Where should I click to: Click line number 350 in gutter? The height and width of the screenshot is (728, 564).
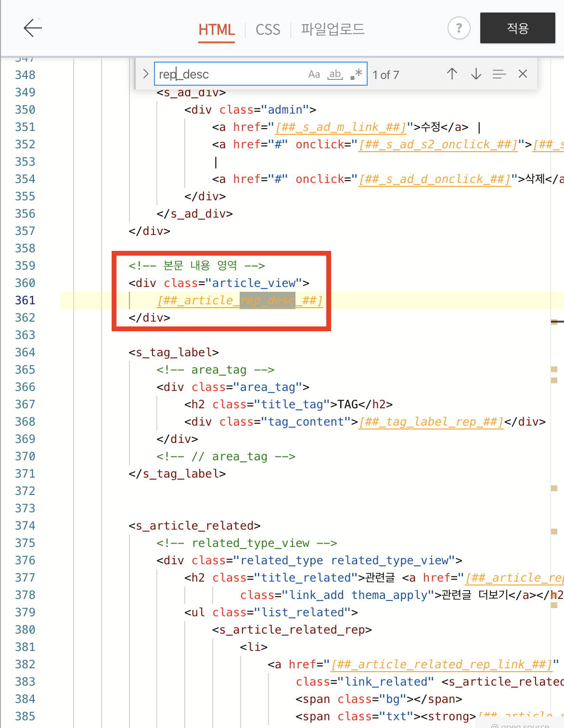(x=25, y=110)
